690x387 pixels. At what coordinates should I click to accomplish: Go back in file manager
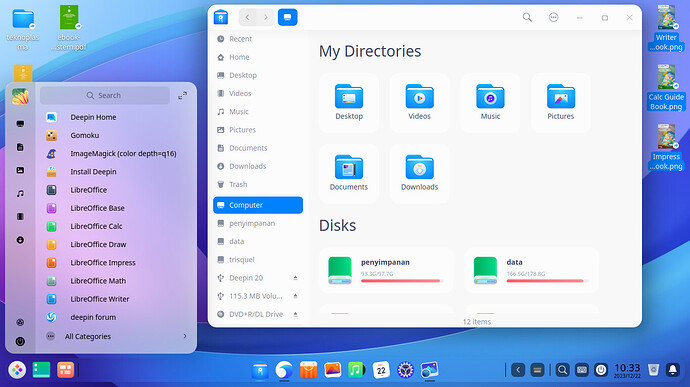click(248, 17)
